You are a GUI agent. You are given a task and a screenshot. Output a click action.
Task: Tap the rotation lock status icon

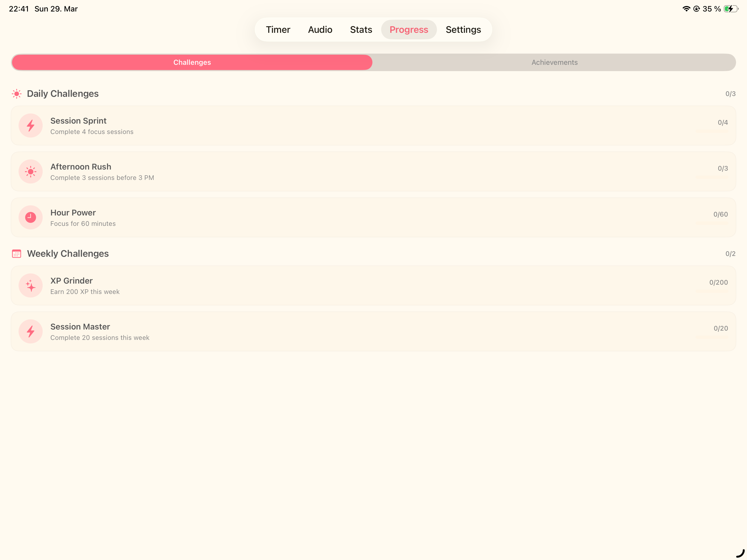pos(696,9)
